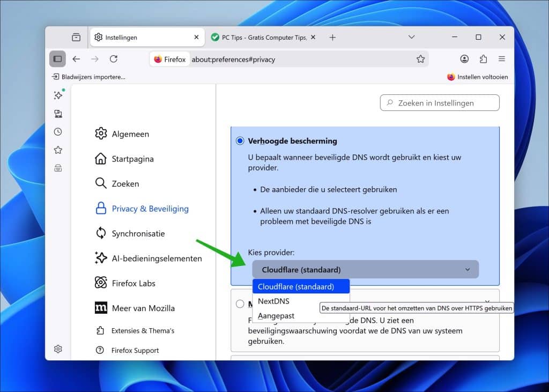The image size is (549, 392).
Task: Open the Firefox account icon in the toolbar
Action: [464, 58]
